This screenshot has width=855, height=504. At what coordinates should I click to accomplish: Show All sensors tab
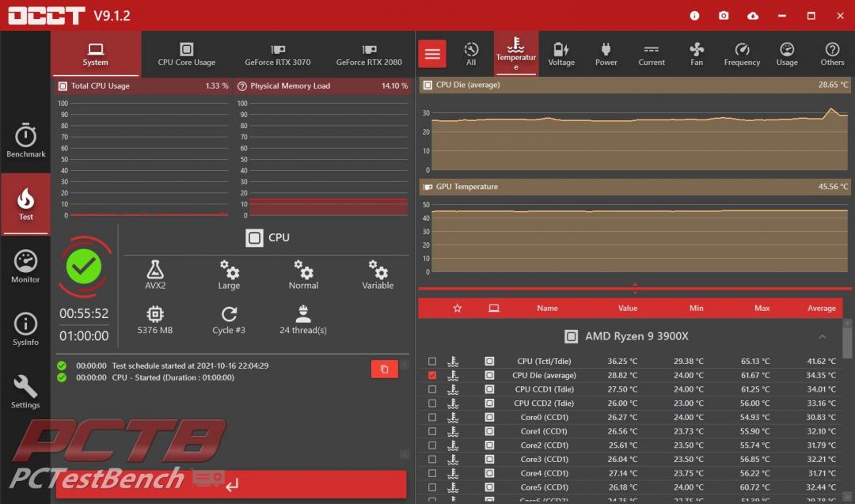click(x=471, y=53)
